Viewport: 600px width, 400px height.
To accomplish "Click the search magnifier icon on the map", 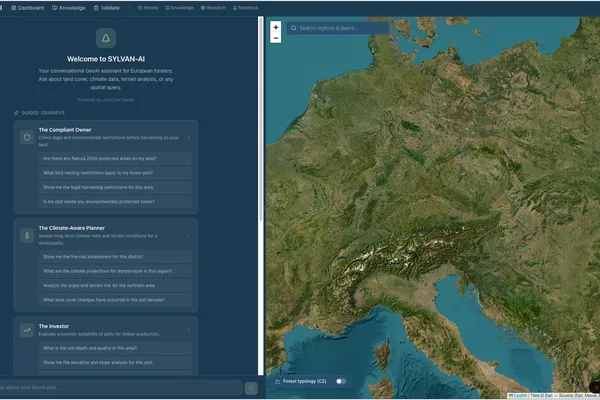I will [293, 28].
